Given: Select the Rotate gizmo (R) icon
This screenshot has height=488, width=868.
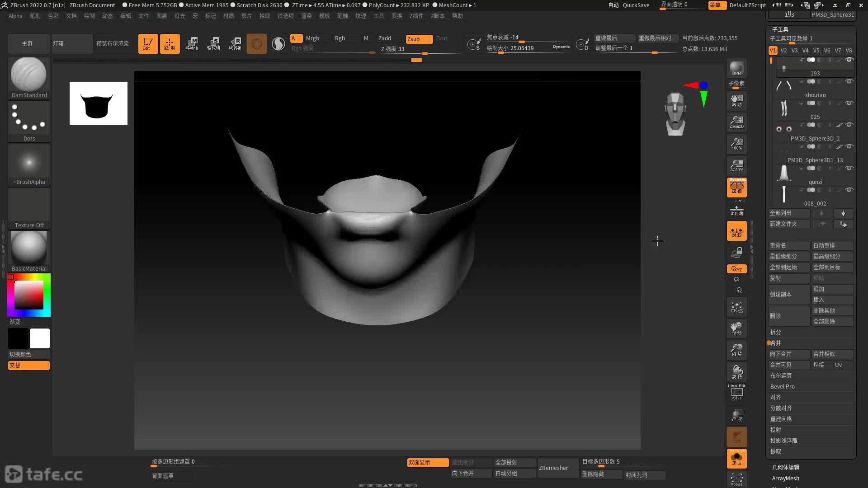Looking at the screenshot, I should coord(235,44).
